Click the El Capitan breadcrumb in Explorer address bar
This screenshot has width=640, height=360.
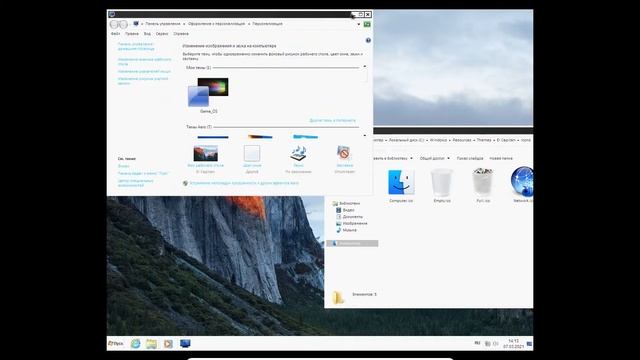(506, 140)
